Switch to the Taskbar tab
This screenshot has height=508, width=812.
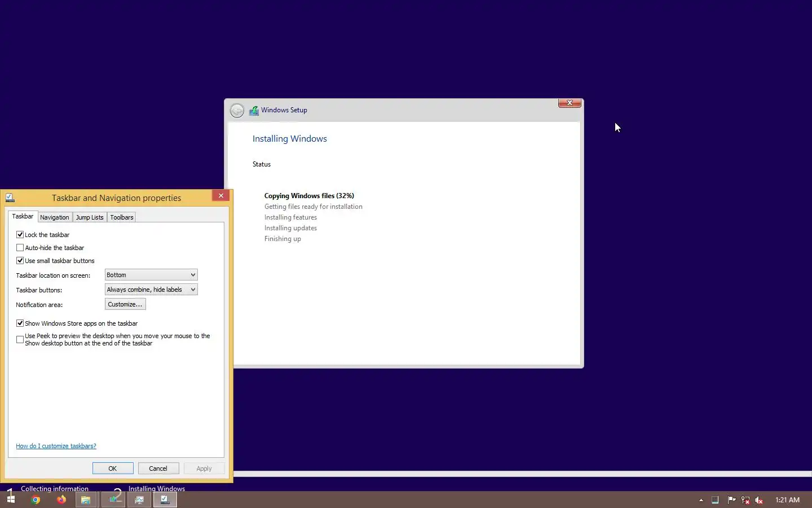coord(23,217)
